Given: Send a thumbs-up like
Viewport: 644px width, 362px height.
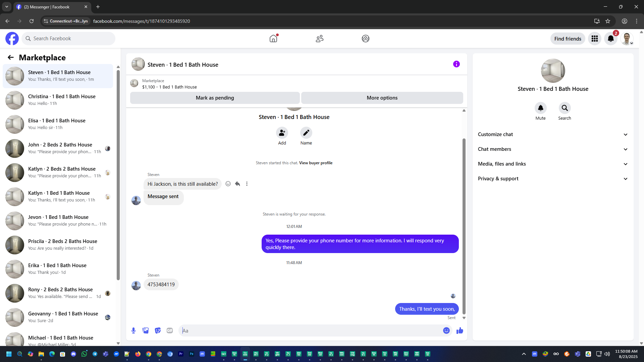Looking at the screenshot, I should [x=460, y=330].
